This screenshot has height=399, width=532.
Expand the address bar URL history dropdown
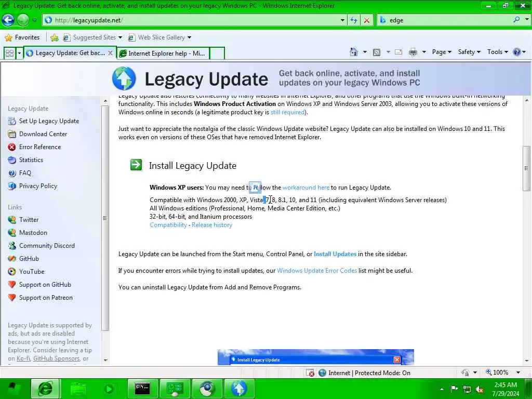342,20
